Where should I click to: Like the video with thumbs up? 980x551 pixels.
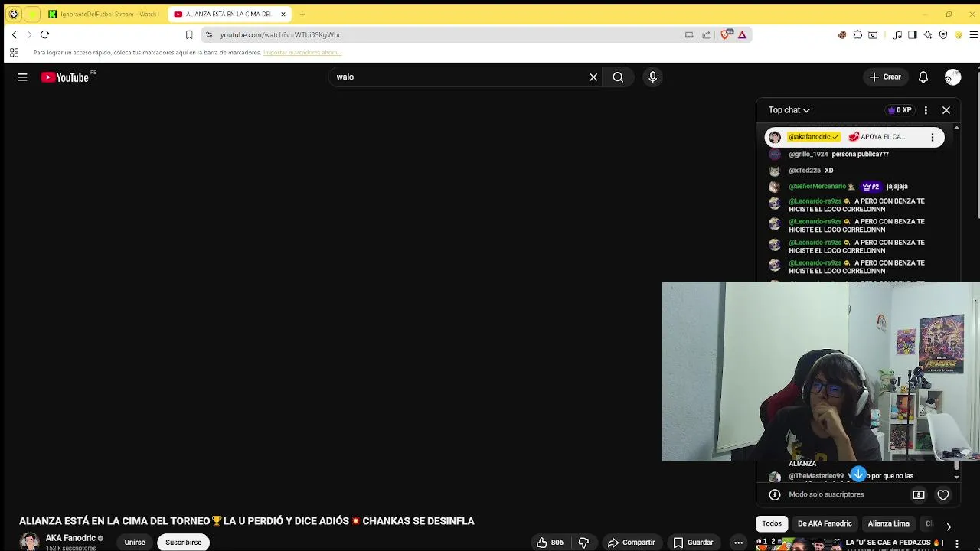coord(550,543)
